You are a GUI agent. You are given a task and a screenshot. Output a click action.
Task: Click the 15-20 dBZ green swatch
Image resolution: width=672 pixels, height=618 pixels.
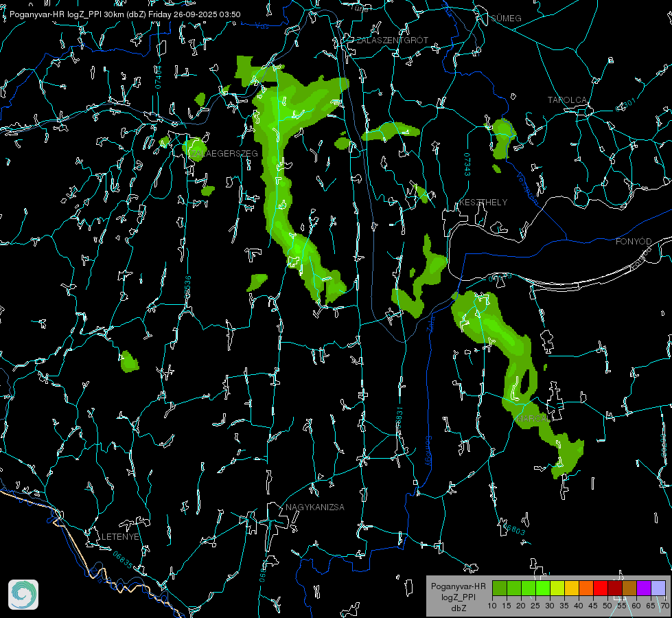[514, 588]
